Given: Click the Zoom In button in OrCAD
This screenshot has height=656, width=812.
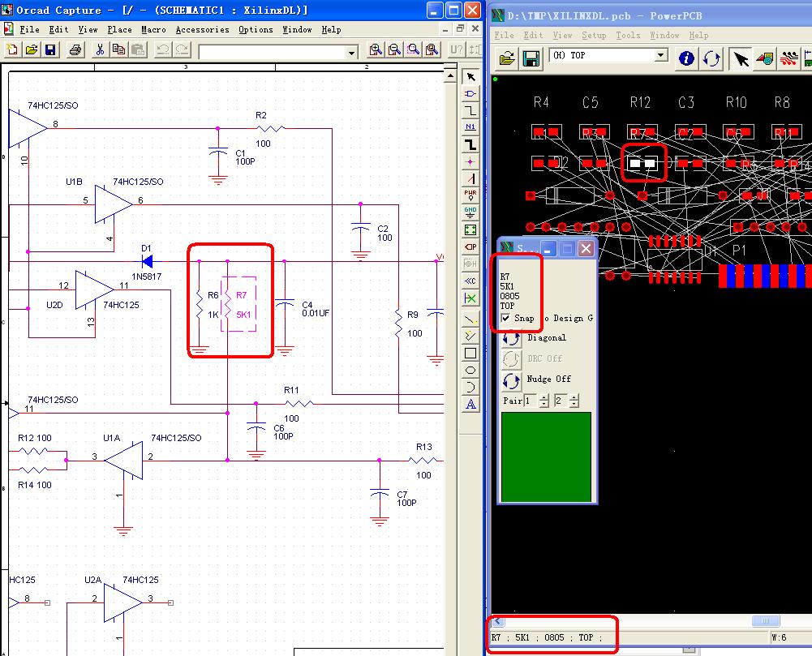Looking at the screenshot, I should tap(376, 49).
